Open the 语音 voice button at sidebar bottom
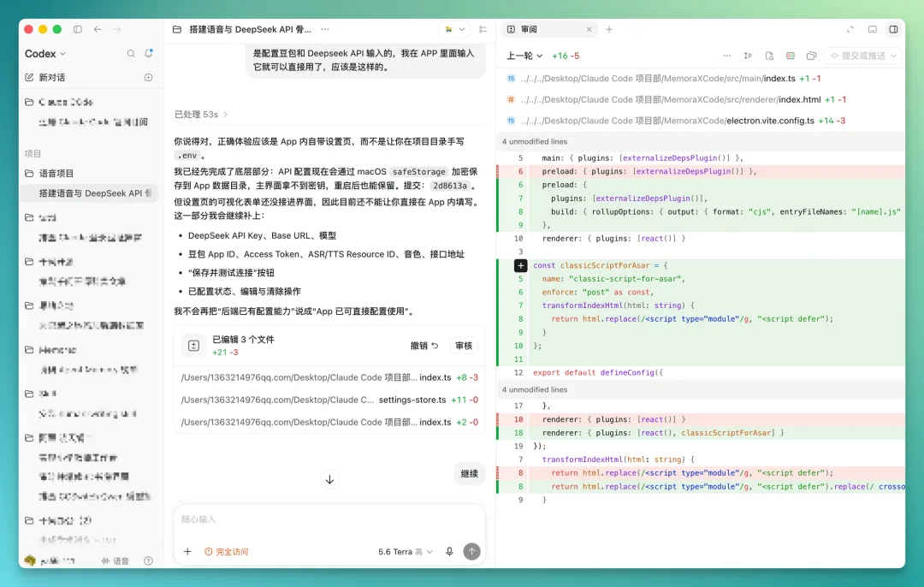This screenshot has width=924, height=587. [x=115, y=561]
